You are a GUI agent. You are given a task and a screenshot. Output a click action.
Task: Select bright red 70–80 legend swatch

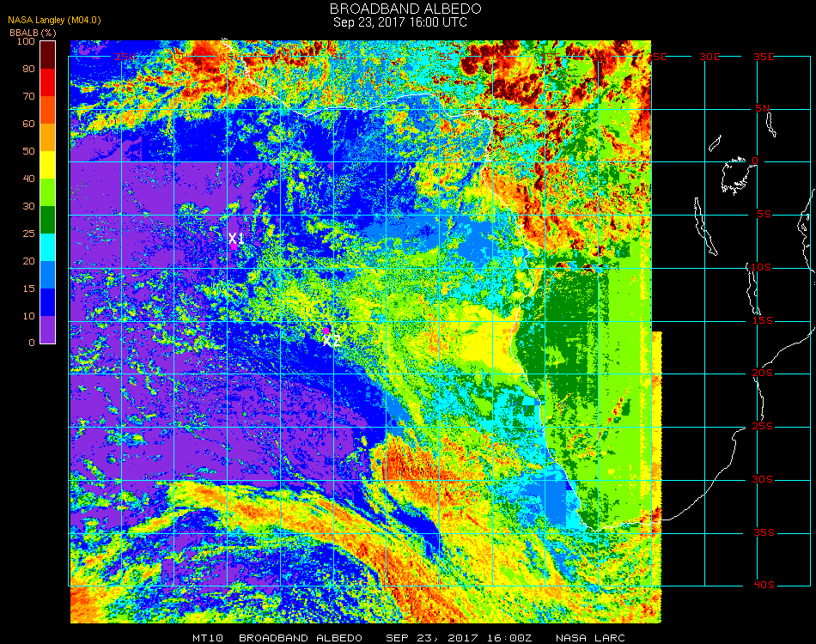coord(47,82)
